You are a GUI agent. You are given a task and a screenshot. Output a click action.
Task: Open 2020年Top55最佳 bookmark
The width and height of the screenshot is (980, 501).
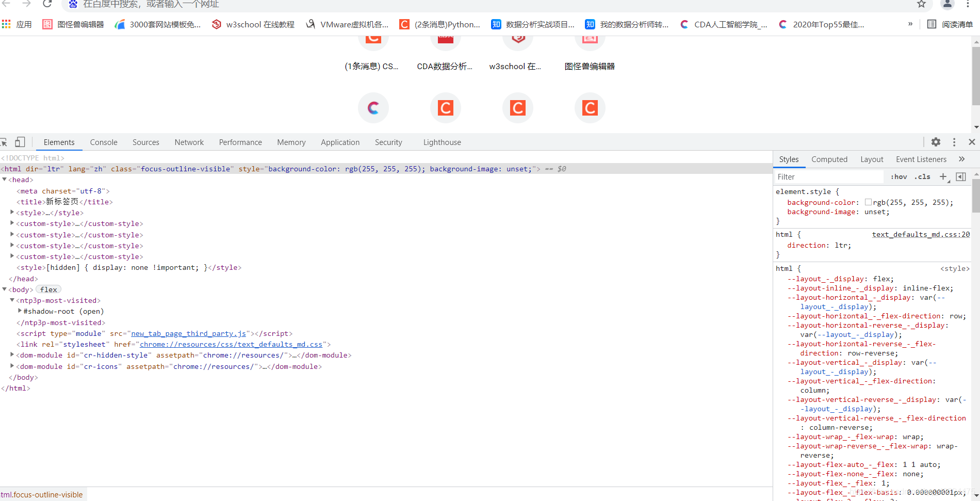pyautogui.click(x=822, y=24)
